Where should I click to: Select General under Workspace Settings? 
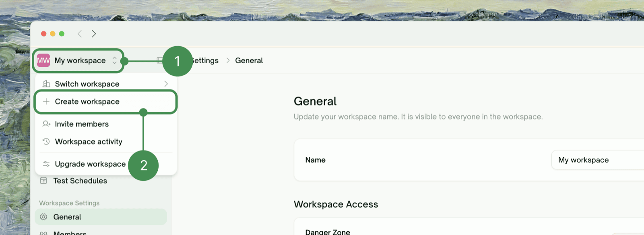coord(101,217)
